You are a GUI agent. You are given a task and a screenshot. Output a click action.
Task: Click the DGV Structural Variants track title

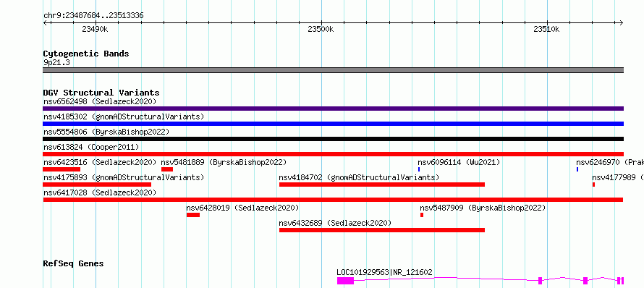101,93
